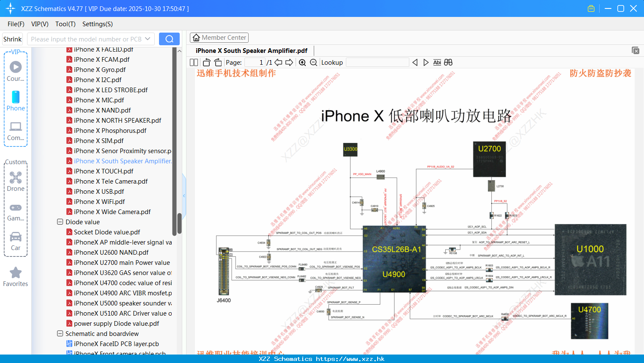Select the iPhone X South Speaker Amplifier.pdf tab

(x=252, y=51)
